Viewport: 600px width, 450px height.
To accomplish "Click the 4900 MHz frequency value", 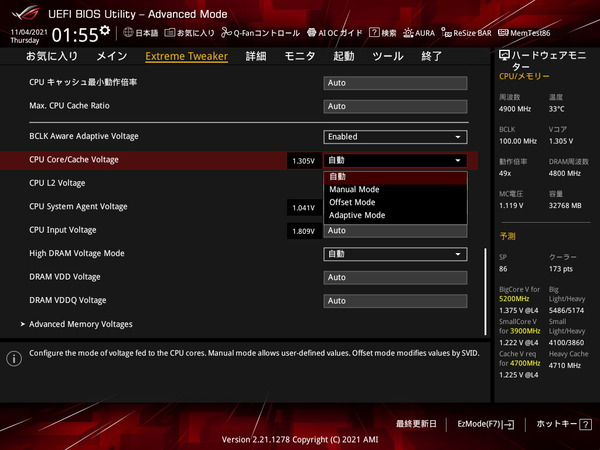I will 515,109.
